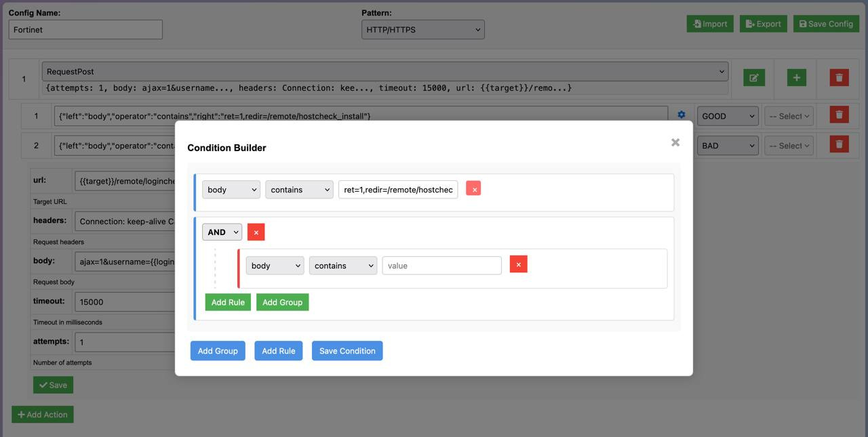Open the nested rule's body field dropdown
The image size is (868, 437).
pos(275,266)
